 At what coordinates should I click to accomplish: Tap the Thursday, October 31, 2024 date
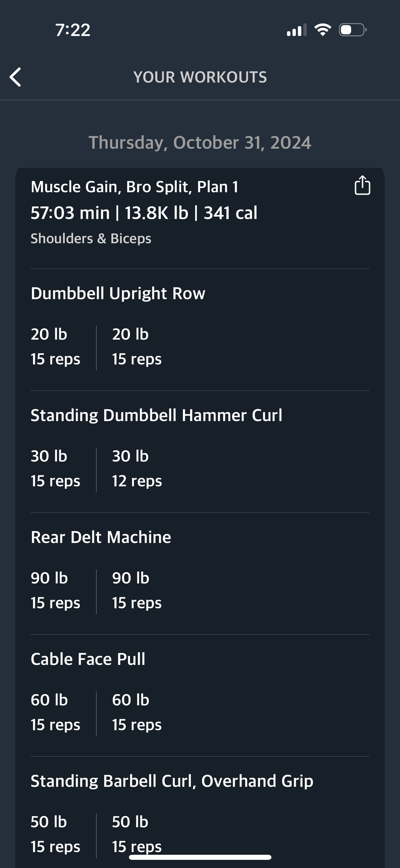[x=200, y=143]
